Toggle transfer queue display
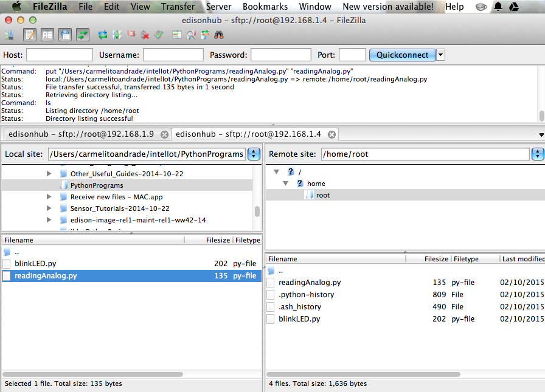This screenshot has width=545, height=392. pyautogui.click(x=83, y=35)
